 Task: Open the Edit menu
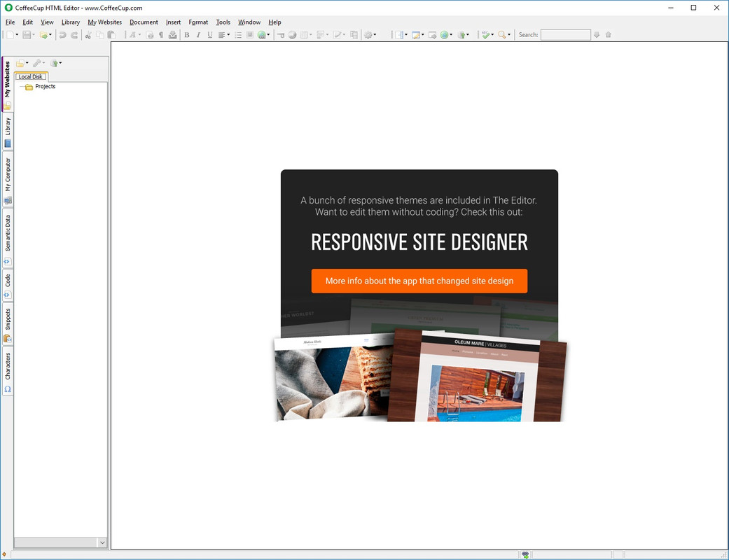click(x=28, y=22)
